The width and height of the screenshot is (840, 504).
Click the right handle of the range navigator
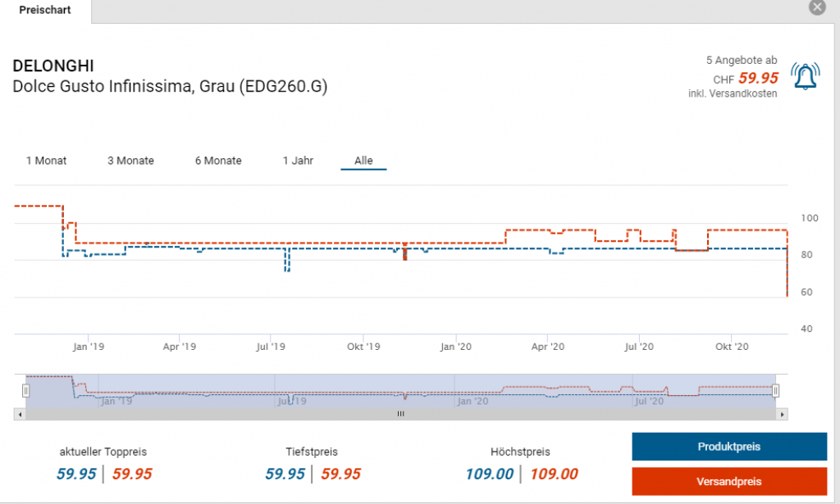click(776, 391)
